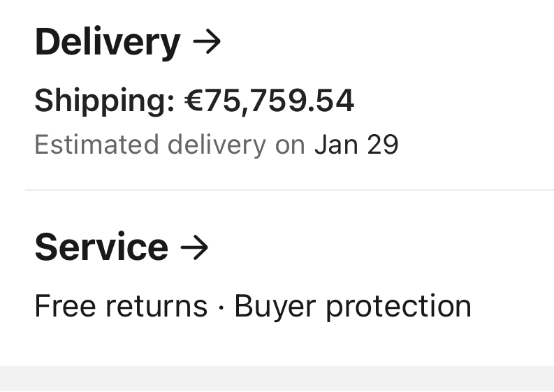Image resolution: width=554 pixels, height=392 pixels.
Task: Click the grey word 'delivery' before Jan 29
Action: [x=217, y=145]
